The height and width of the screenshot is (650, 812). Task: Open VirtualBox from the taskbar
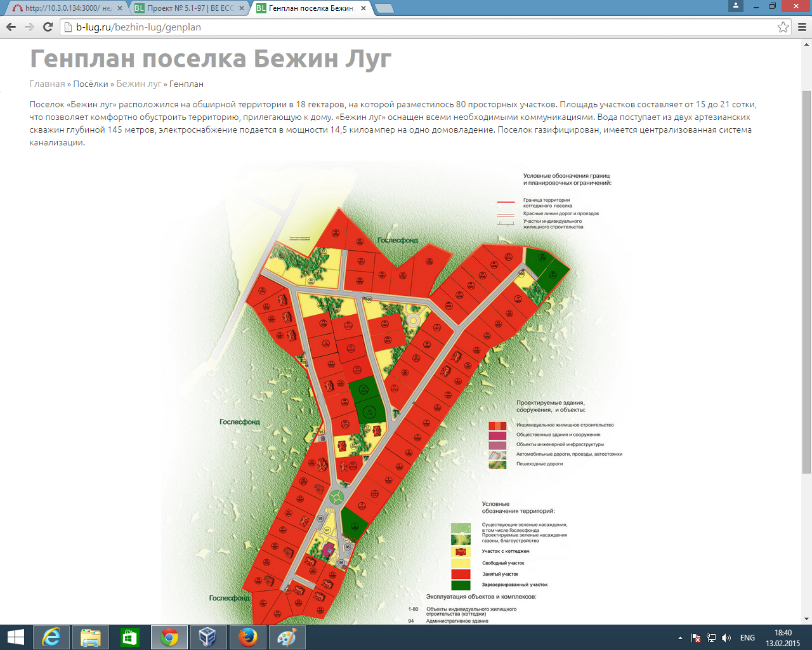(x=208, y=637)
